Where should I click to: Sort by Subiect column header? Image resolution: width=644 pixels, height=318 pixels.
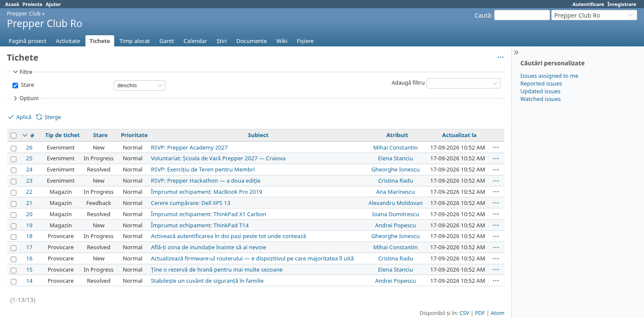258,135
